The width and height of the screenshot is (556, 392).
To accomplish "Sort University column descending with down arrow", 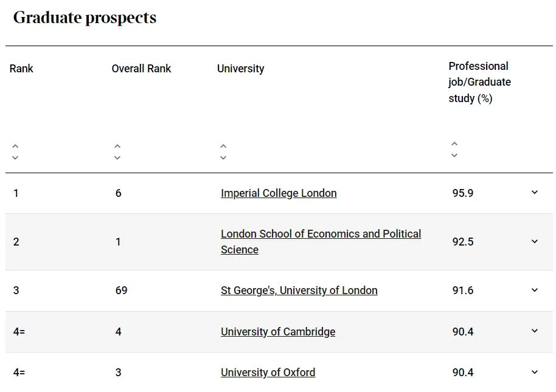I will [223, 157].
